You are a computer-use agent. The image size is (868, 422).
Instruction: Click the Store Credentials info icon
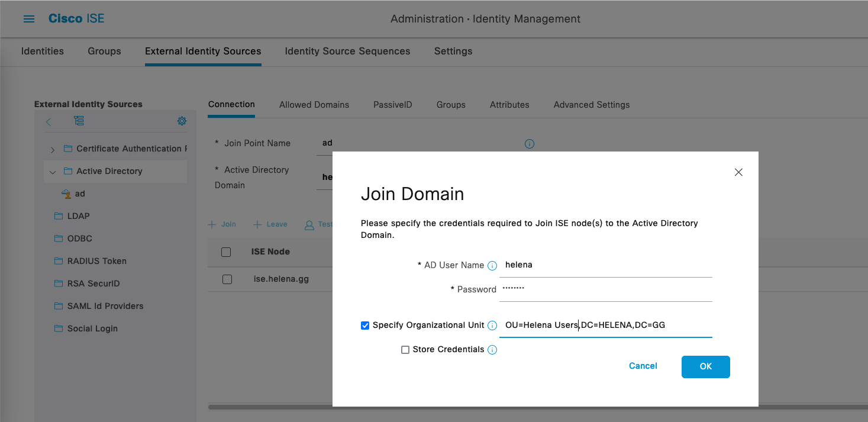(x=492, y=350)
